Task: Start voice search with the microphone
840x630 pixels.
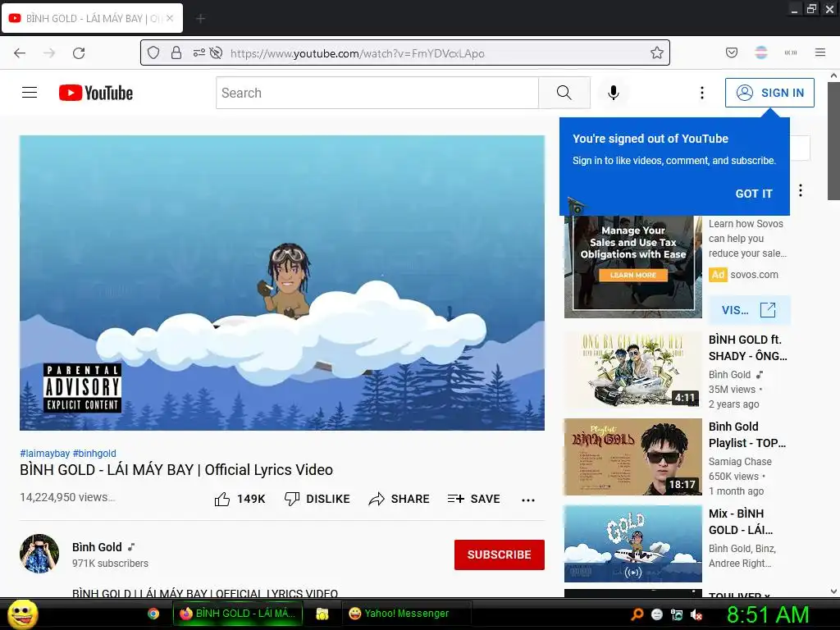Action: pyautogui.click(x=614, y=93)
